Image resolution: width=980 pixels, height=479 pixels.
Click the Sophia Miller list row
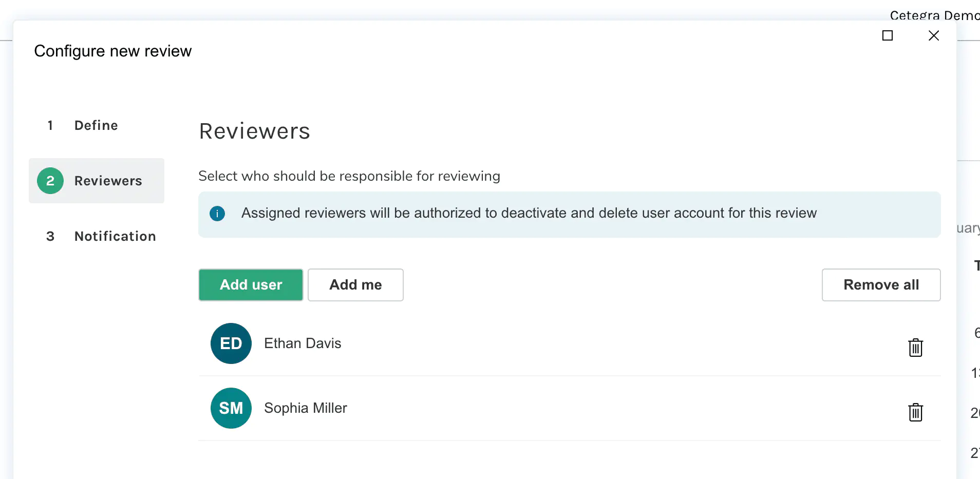click(462, 408)
